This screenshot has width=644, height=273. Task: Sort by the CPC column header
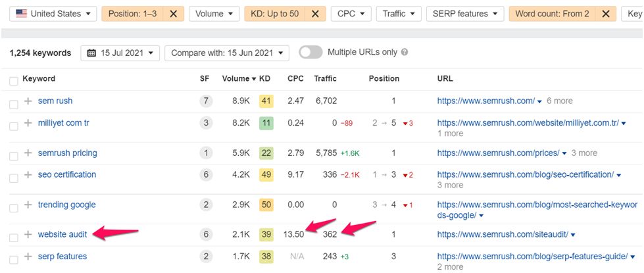[x=296, y=78]
